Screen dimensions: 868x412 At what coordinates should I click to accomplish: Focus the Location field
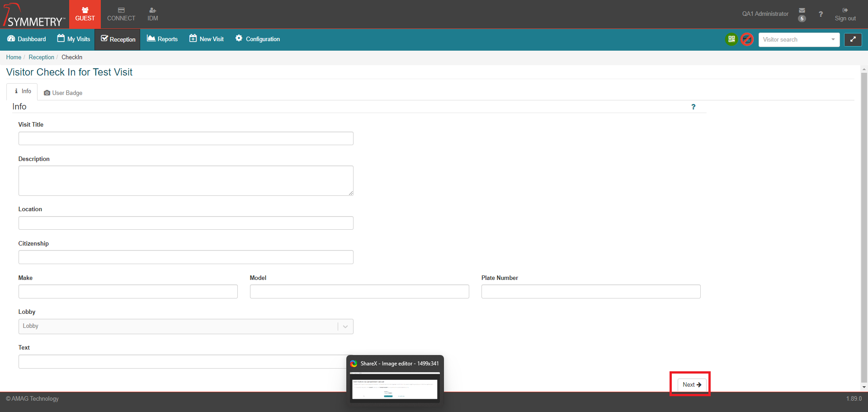[186, 223]
